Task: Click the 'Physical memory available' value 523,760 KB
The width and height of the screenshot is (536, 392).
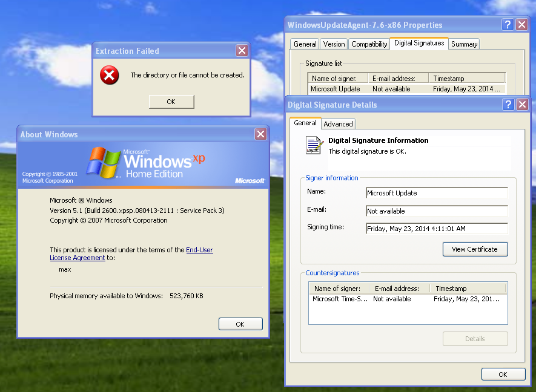Action: coord(187,296)
